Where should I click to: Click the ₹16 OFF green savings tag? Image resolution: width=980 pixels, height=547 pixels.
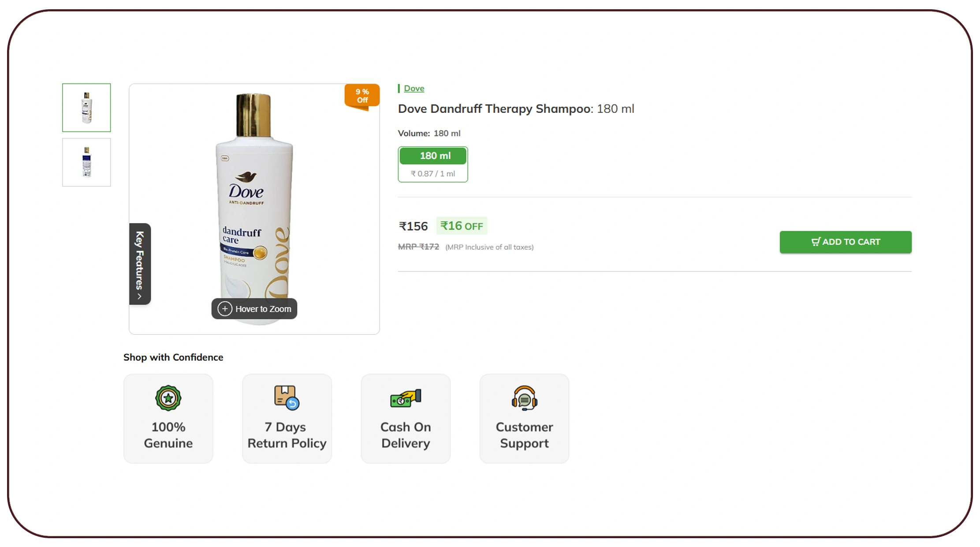(462, 226)
